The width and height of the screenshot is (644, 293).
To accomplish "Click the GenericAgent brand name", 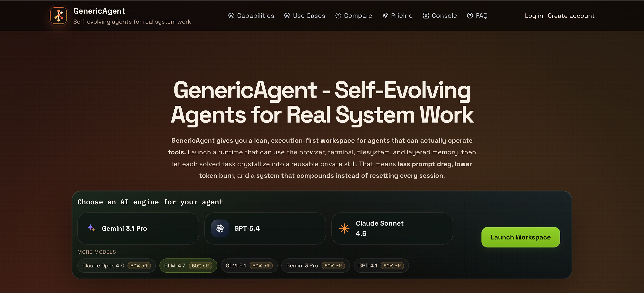I will (99, 11).
